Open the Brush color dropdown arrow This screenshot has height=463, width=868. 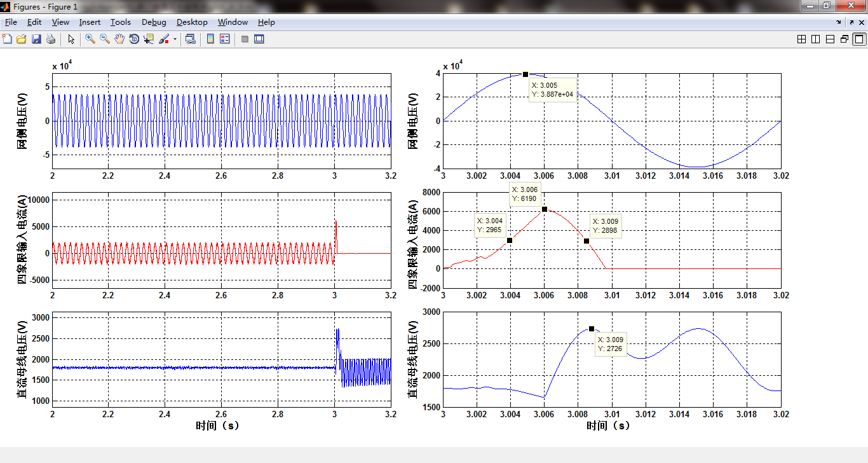click(175, 39)
